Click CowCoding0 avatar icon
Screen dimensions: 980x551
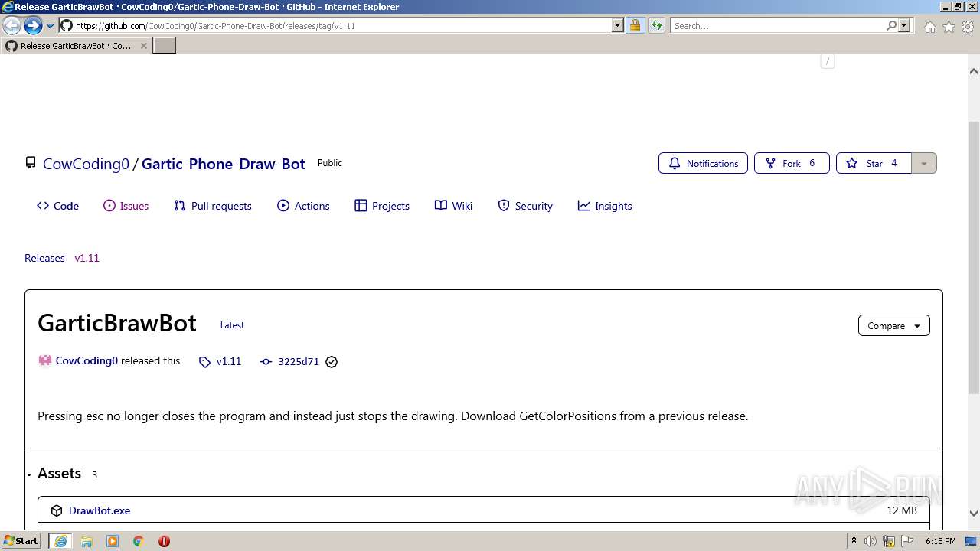pos(44,360)
